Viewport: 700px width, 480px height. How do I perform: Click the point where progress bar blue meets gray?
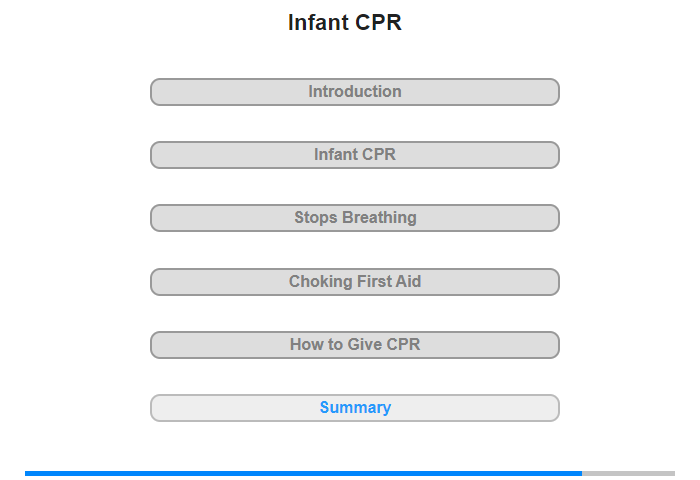582,473
